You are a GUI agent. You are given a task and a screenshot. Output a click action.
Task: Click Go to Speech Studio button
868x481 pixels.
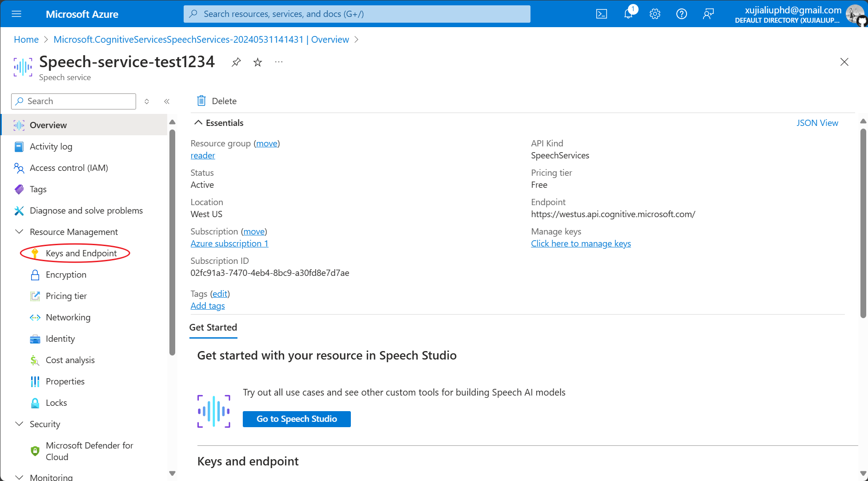click(297, 419)
